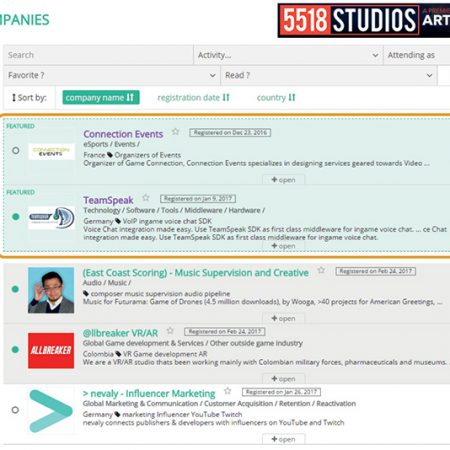Expand East Coast Scoring entry with + open
Viewport: 450px width, 450px height.
[x=283, y=319]
